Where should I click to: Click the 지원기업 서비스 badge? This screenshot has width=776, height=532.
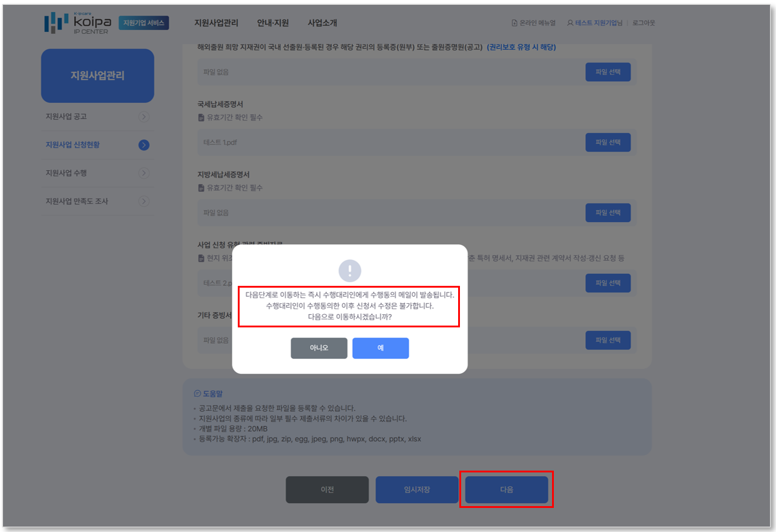144,23
